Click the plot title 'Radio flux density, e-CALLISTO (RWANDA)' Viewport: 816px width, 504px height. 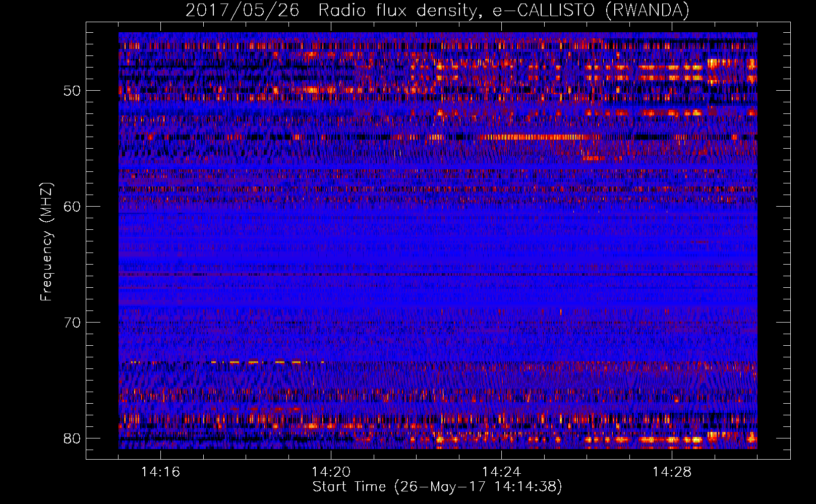[504, 11]
